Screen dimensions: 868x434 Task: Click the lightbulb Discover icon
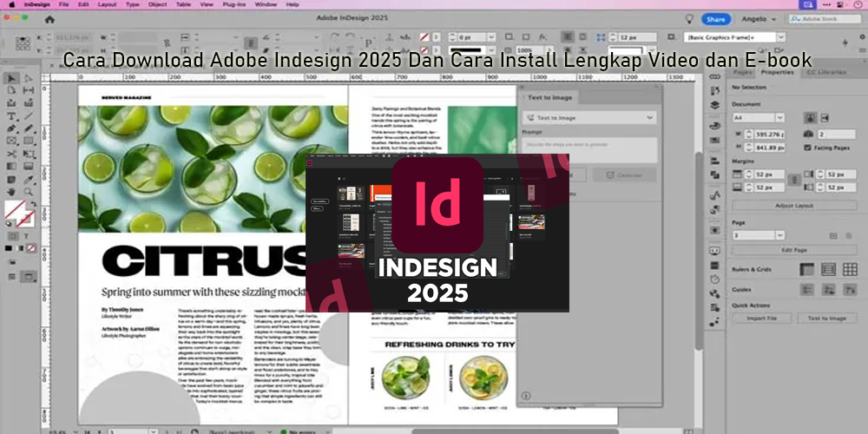point(689,19)
